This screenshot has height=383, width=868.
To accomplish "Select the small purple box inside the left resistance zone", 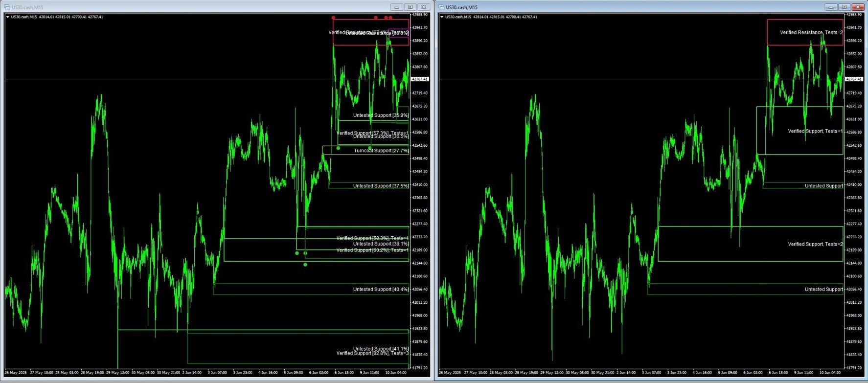I will click(x=399, y=32).
